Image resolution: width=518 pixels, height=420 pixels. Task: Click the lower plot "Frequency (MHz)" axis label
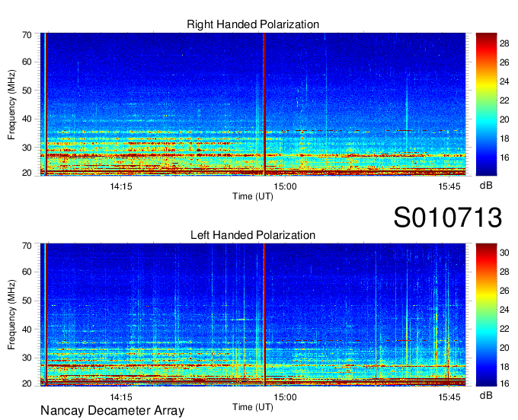tap(11, 315)
